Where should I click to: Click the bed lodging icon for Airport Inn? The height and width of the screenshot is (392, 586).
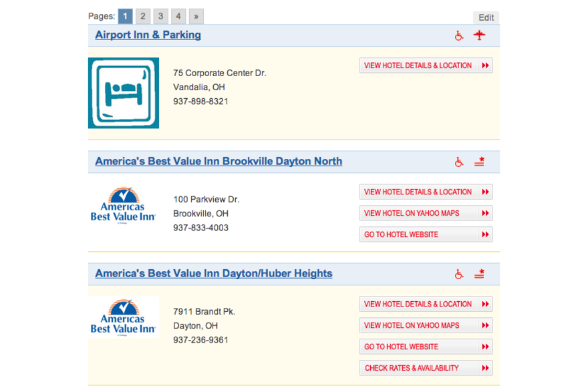point(123,92)
